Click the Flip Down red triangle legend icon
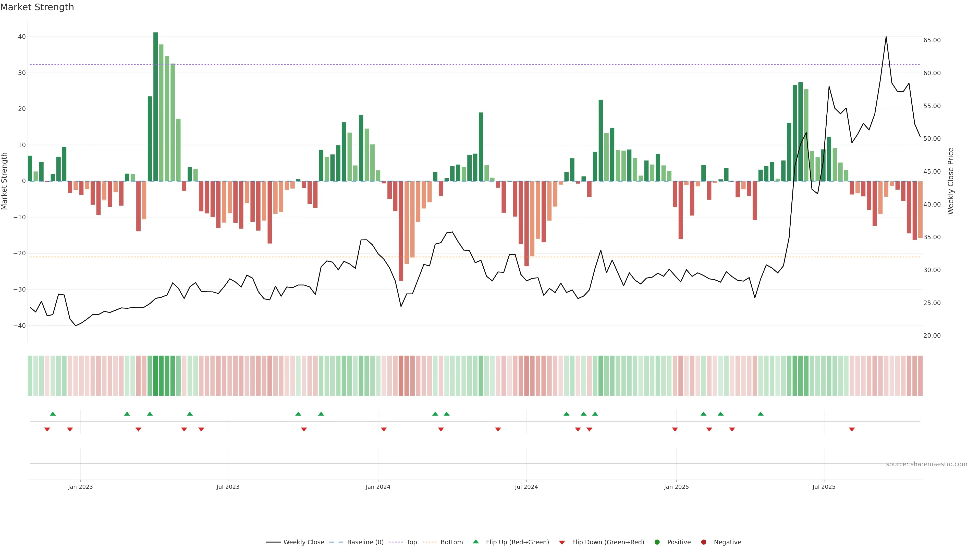 [x=562, y=542]
